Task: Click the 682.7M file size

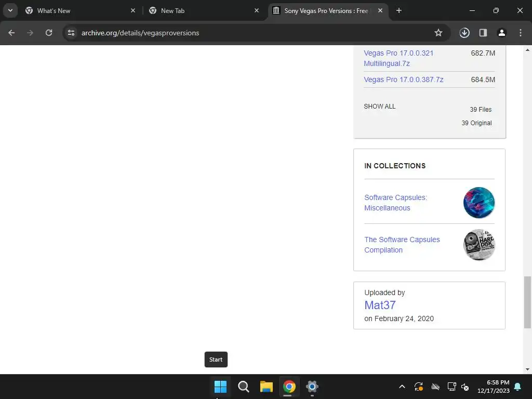Action: tap(483, 54)
